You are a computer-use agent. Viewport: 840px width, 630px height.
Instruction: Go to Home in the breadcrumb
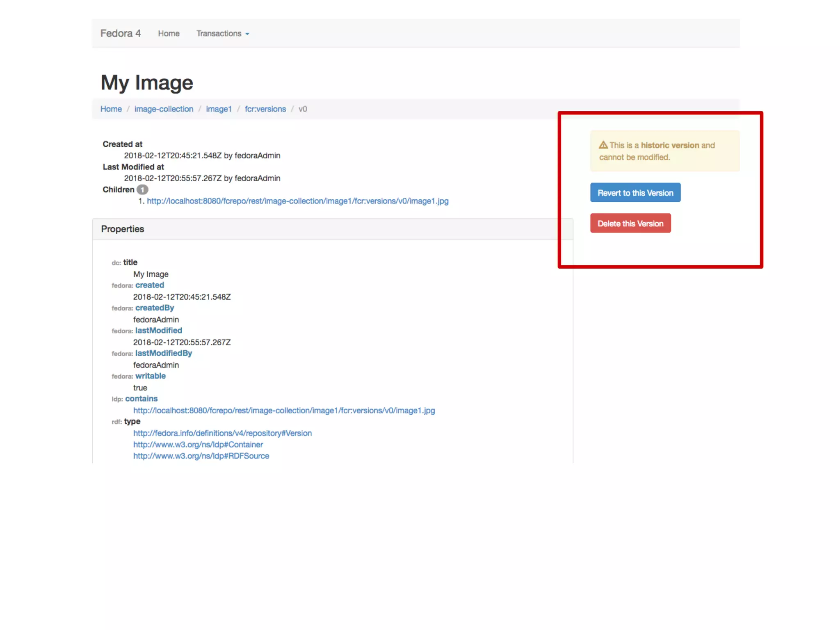point(111,109)
